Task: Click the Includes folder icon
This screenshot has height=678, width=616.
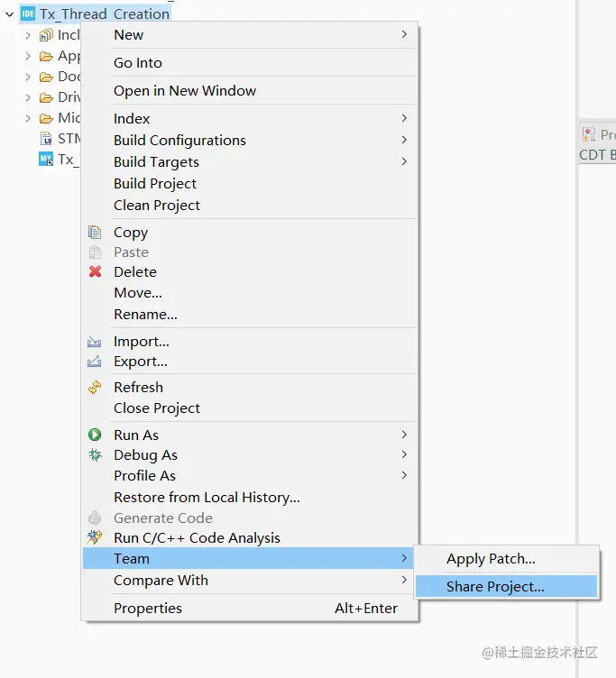Action: click(x=46, y=35)
